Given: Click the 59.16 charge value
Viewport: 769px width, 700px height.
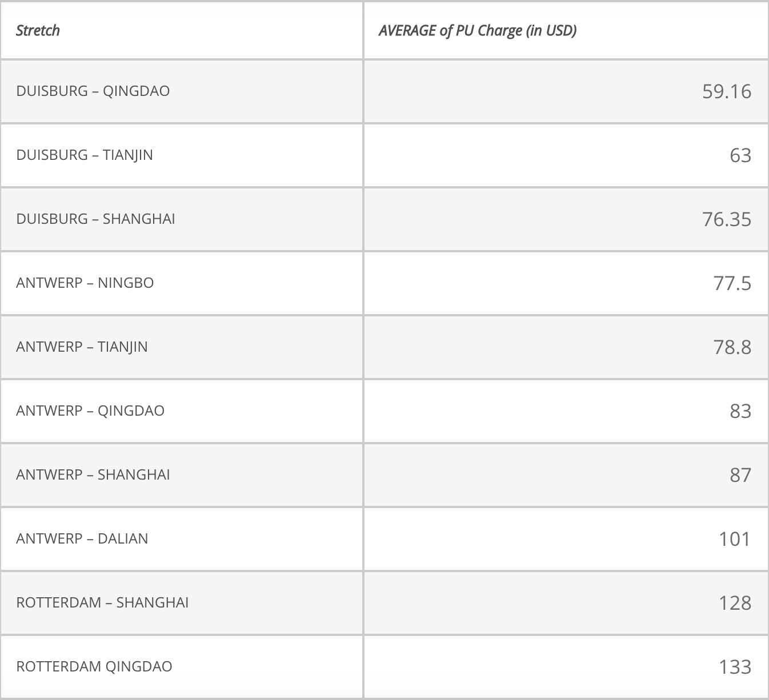Looking at the screenshot, I should pos(727,91).
